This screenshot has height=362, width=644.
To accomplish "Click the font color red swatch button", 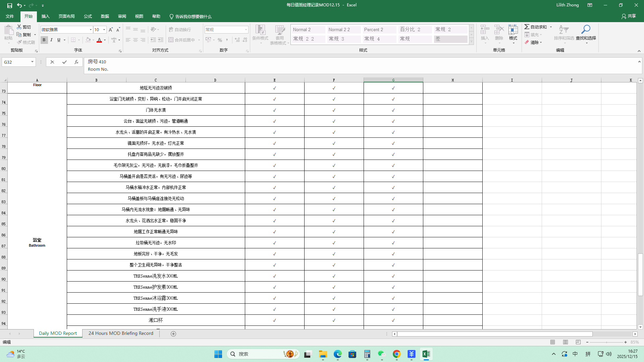I will [99, 40].
